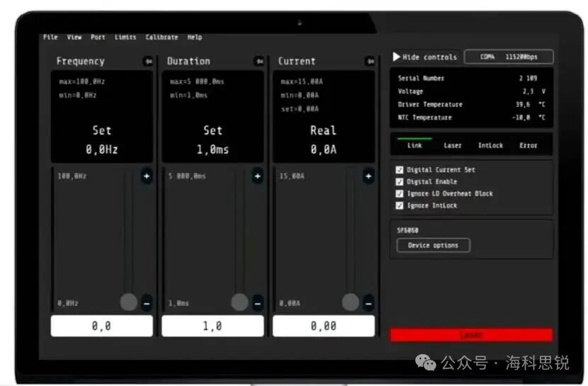Click the plus icon in Frequency panel
The width and height of the screenshot is (588, 386).
(x=147, y=176)
